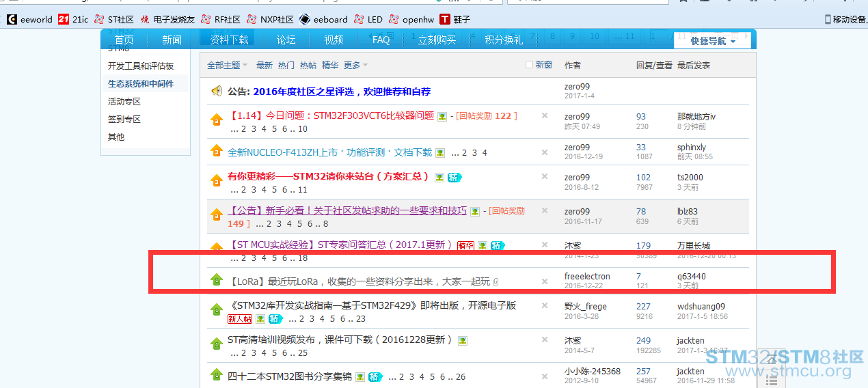Expand the 更多 filter dropdown
The width and height of the screenshot is (868, 388).
[355, 65]
